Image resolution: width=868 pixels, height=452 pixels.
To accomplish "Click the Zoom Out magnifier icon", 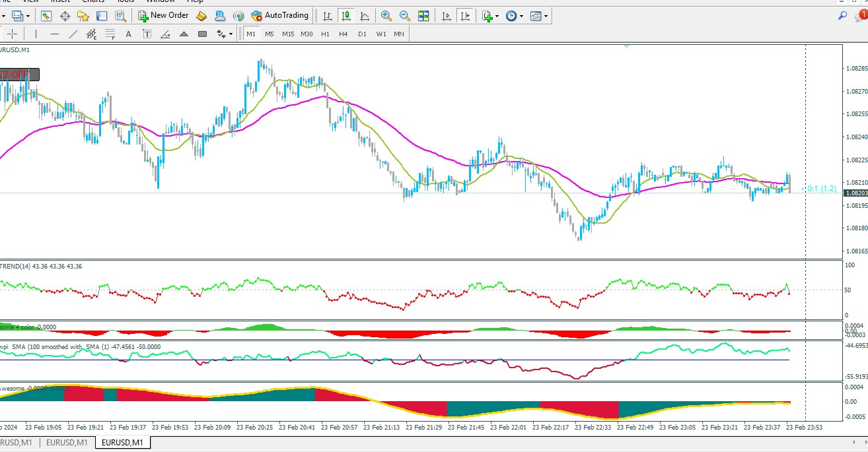I will (x=405, y=16).
